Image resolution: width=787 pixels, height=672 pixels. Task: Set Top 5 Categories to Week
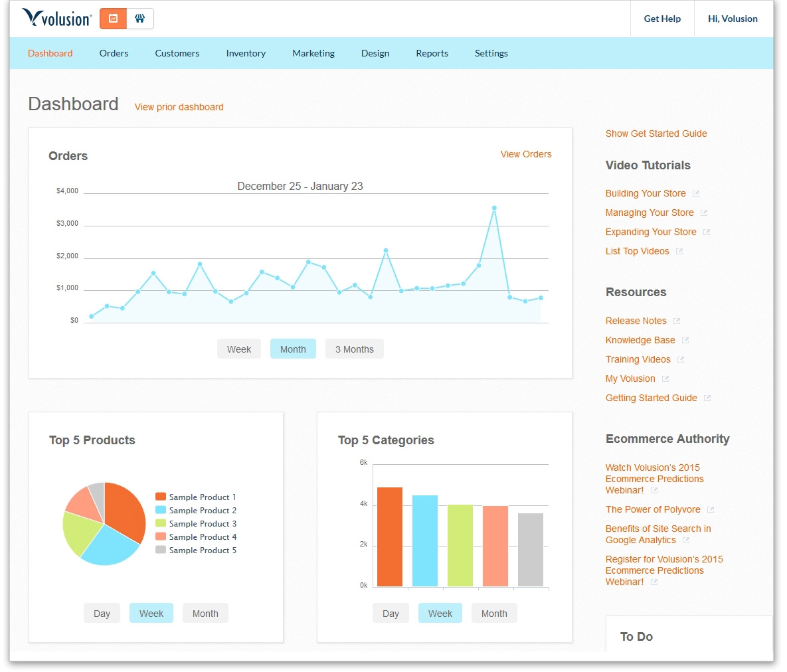tap(440, 614)
